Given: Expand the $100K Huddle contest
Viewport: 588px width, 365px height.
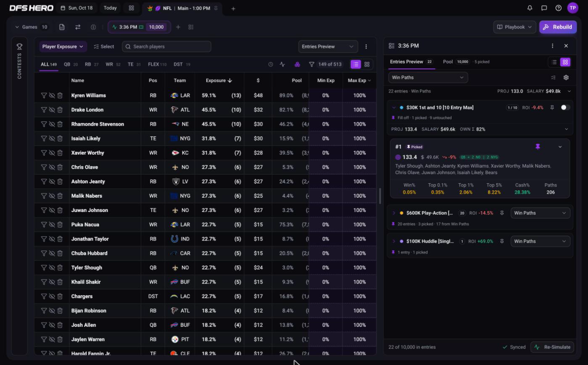Looking at the screenshot, I should (x=394, y=241).
